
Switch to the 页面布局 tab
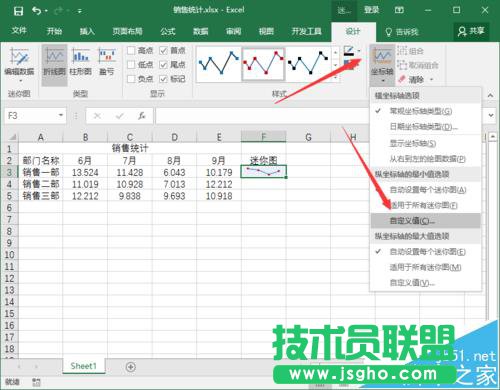[x=127, y=31]
